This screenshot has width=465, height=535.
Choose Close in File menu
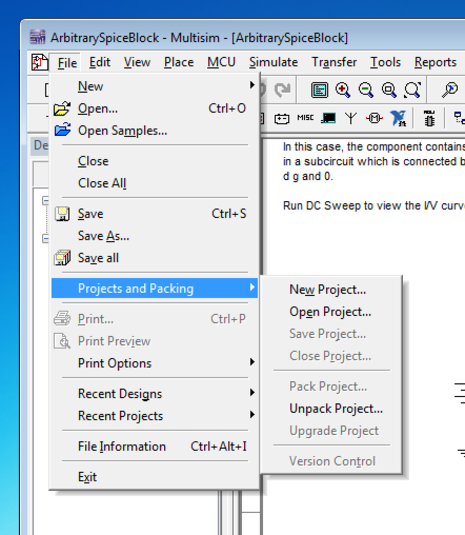[155, 161]
